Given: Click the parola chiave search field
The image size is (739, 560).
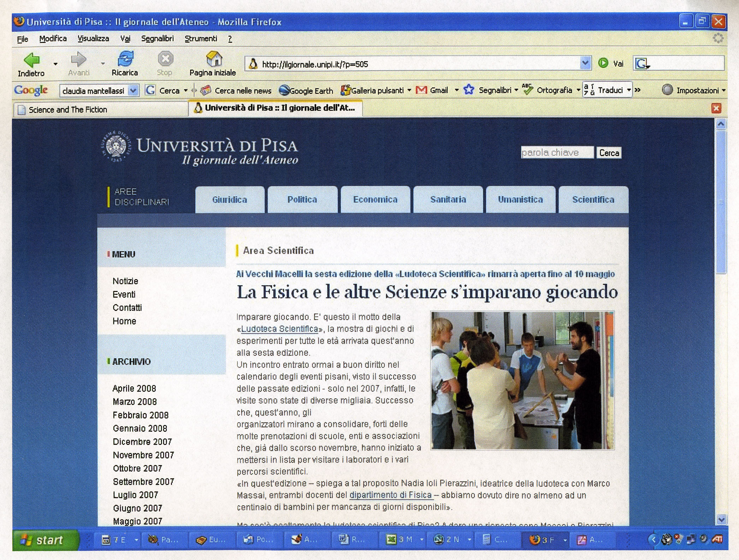Looking at the screenshot, I should click(x=557, y=153).
